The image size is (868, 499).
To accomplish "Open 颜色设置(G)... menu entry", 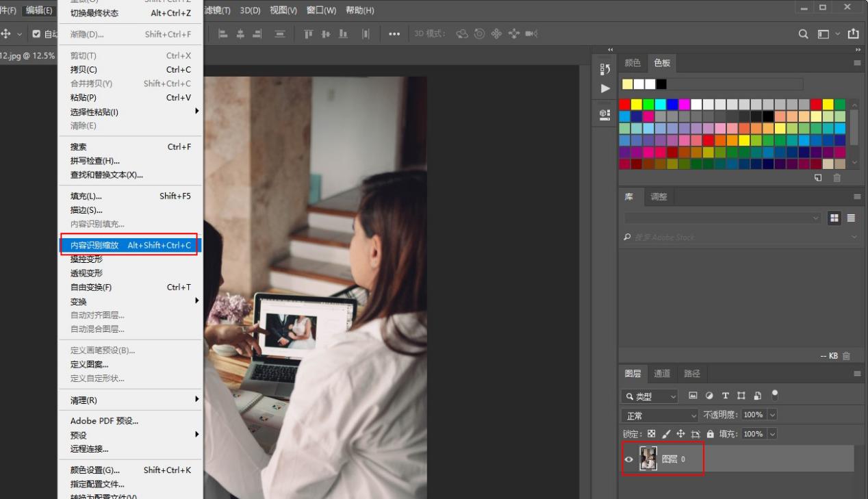I will click(x=131, y=470).
